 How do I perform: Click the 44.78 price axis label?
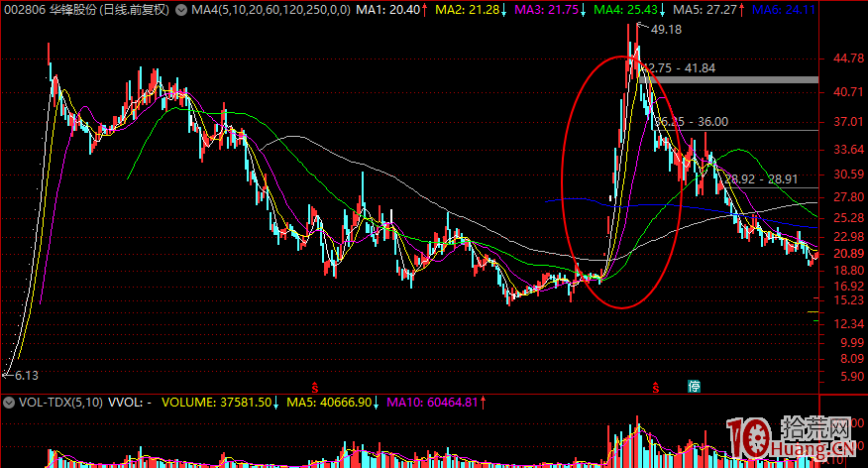848,58
